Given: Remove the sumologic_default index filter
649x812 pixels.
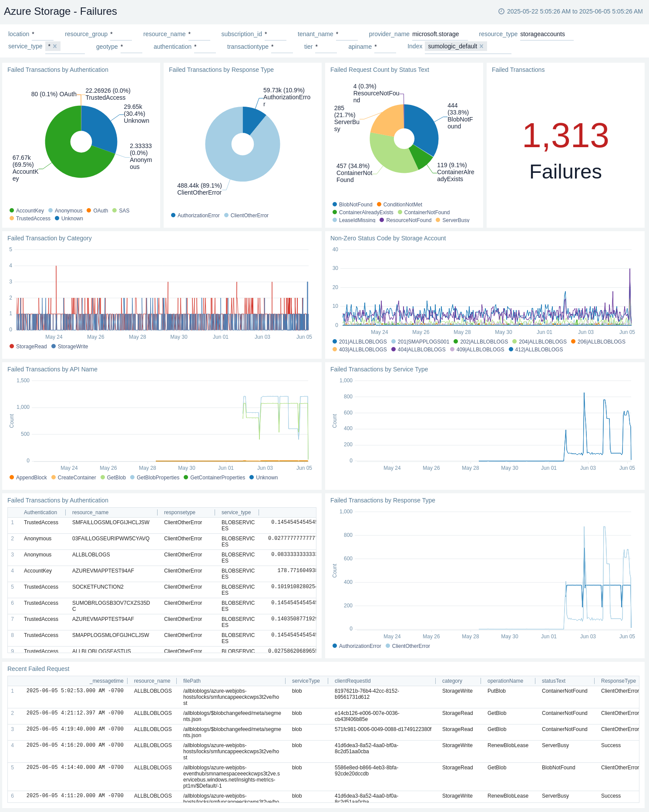Looking at the screenshot, I should [481, 46].
